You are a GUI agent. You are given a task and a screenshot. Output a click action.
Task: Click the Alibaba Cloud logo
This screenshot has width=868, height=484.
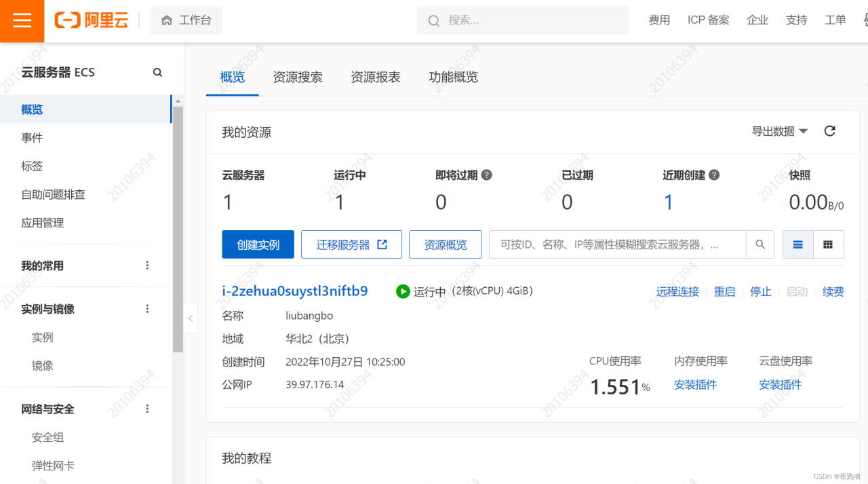(92, 20)
